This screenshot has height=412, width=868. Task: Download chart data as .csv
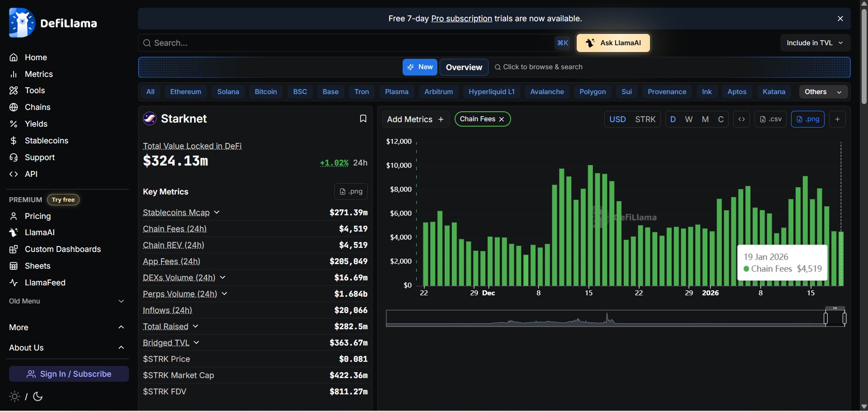click(x=770, y=119)
